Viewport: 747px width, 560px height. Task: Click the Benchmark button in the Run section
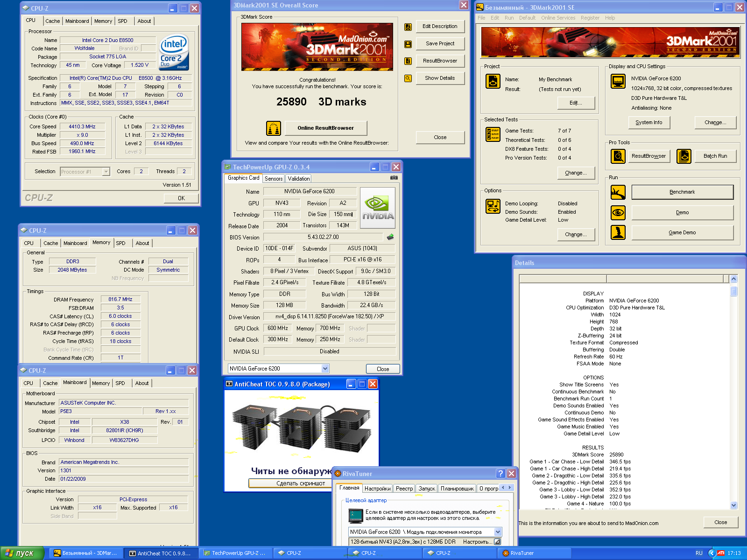click(x=682, y=192)
